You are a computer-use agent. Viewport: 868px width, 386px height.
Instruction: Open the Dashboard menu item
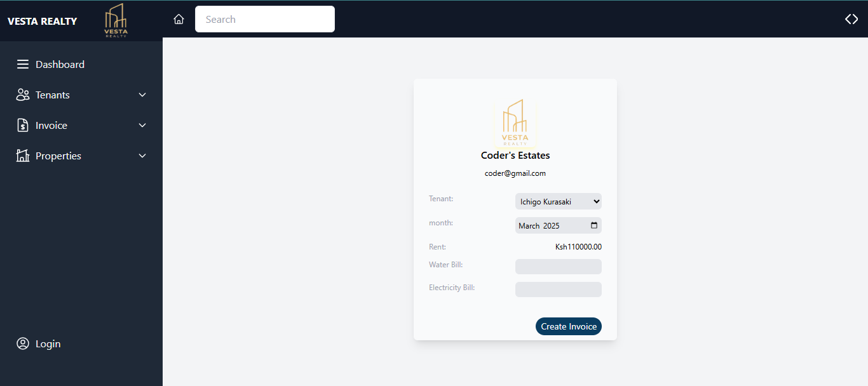tap(60, 65)
